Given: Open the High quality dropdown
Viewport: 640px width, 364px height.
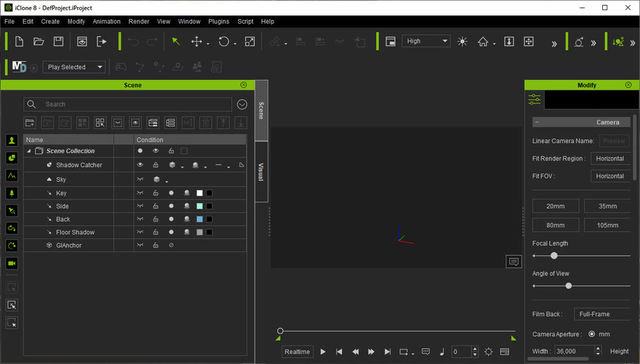Looking at the screenshot, I should coord(426,41).
